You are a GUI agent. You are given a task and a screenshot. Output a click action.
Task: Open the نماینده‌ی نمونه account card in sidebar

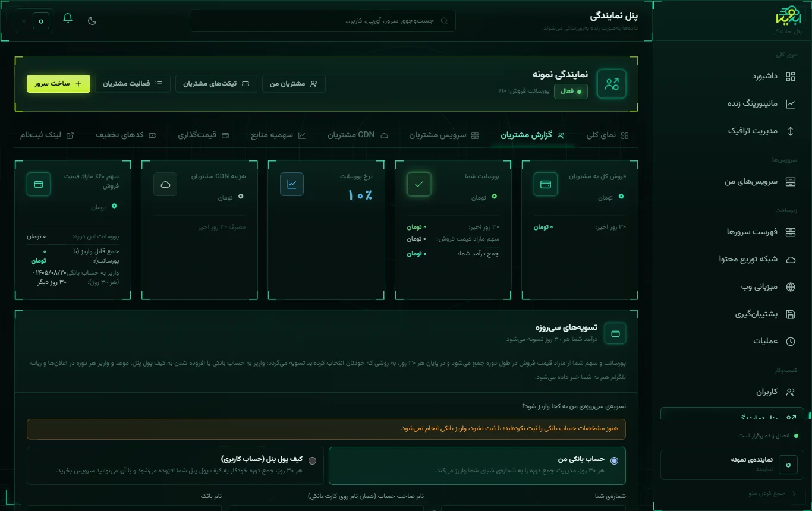pos(732,464)
